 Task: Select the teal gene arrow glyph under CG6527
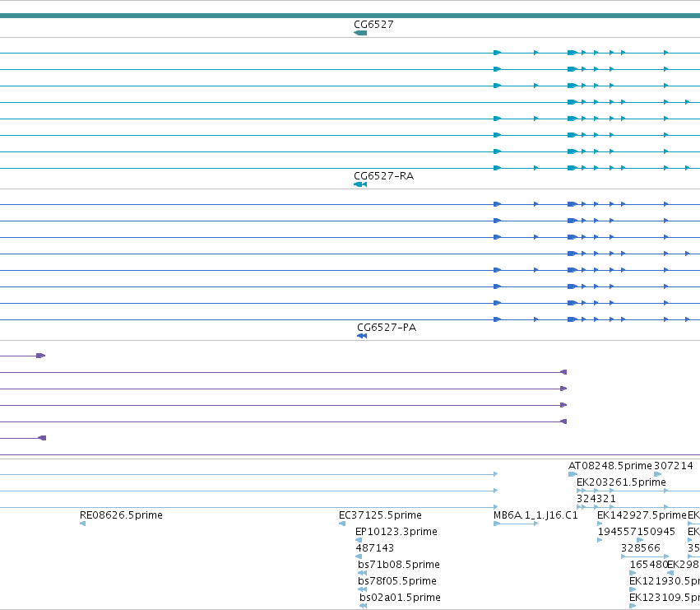coord(360,33)
